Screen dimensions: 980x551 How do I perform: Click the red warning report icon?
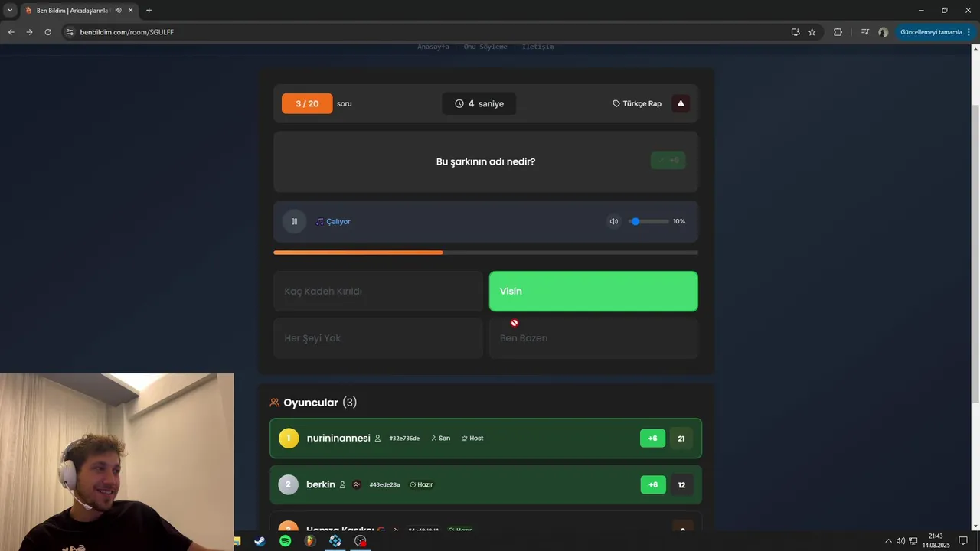[x=681, y=103]
